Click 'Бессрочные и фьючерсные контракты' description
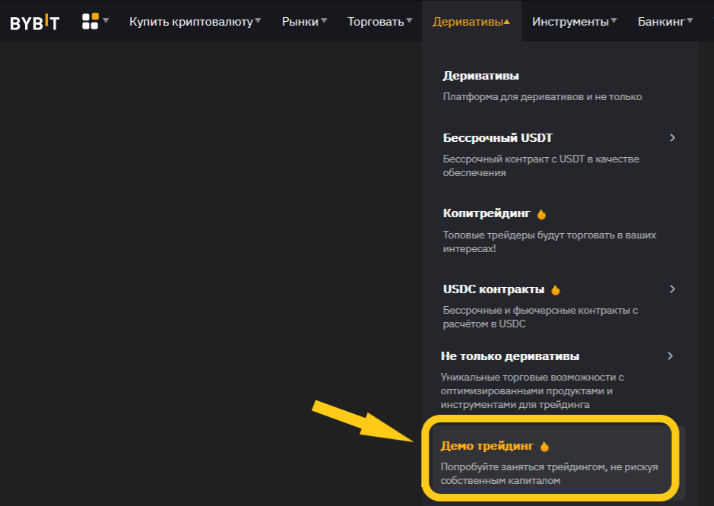 [540, 317]
